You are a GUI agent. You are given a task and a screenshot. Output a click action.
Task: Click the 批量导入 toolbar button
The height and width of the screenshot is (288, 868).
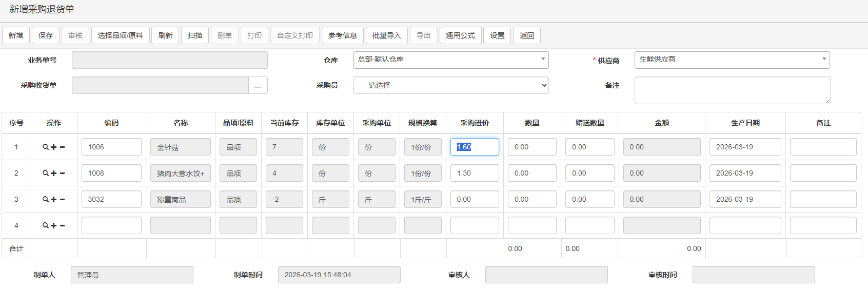[x=386, y=35]
